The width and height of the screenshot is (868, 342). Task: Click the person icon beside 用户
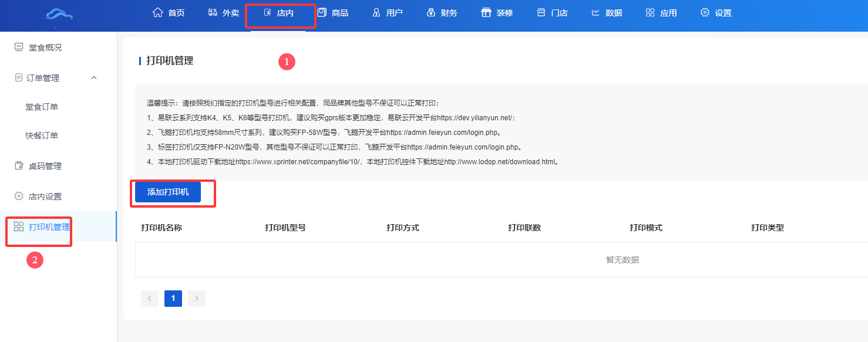point(376,12)
